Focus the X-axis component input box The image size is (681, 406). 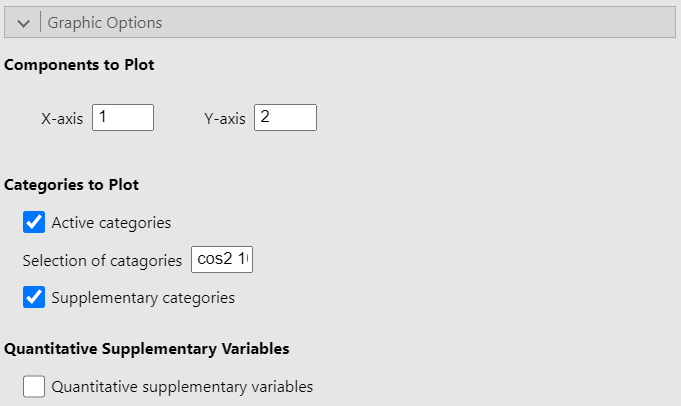click(x=123, y=117)
